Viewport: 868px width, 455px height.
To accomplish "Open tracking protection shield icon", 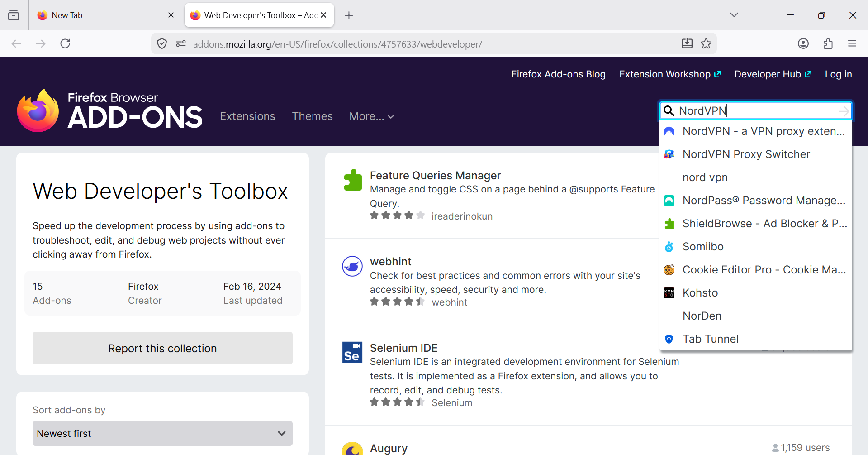I will click(162, 44).
